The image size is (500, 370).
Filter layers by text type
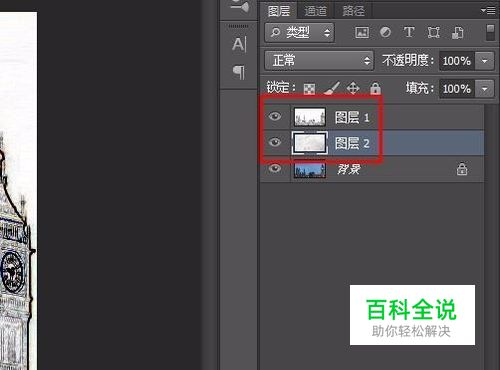pyautogui.click(x=409, y=32)
